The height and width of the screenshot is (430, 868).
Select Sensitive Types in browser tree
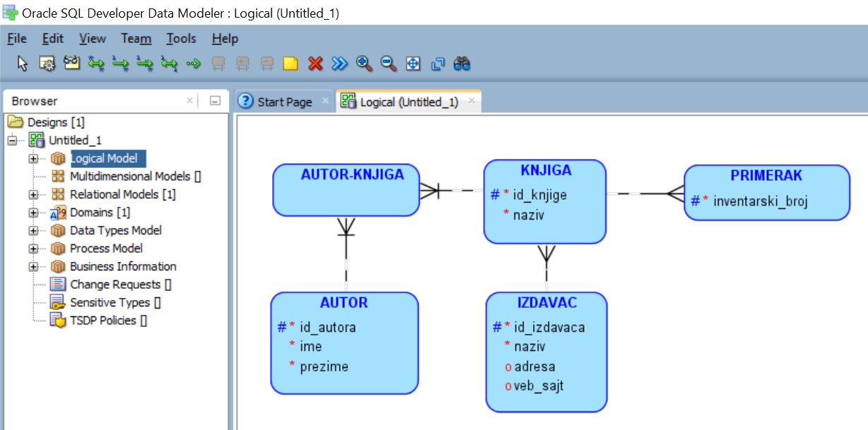tap(108, 302)
